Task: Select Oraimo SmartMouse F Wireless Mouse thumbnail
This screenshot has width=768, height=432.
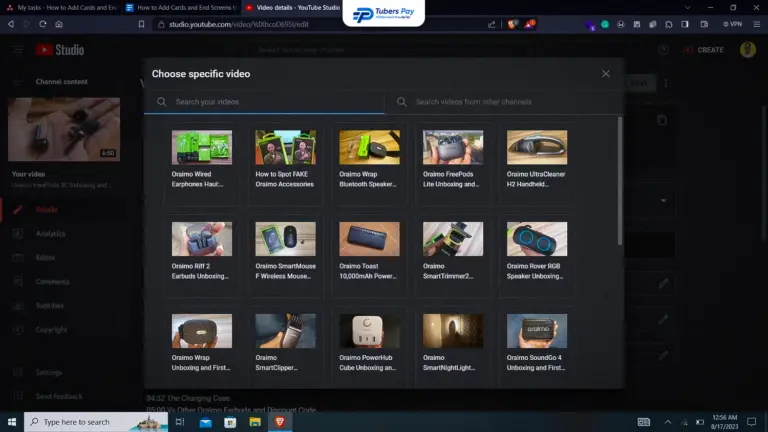Action: [x=286, y=239]
